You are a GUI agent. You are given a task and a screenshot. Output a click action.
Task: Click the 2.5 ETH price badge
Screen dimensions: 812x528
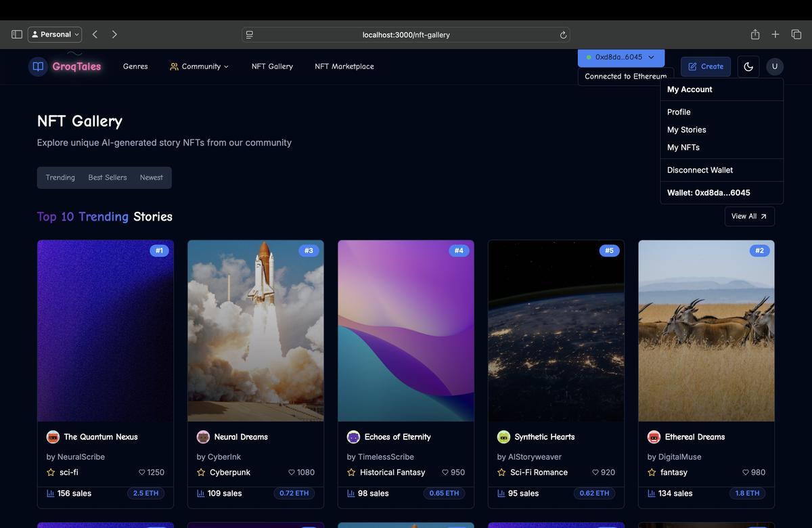[x=145, y=493]
